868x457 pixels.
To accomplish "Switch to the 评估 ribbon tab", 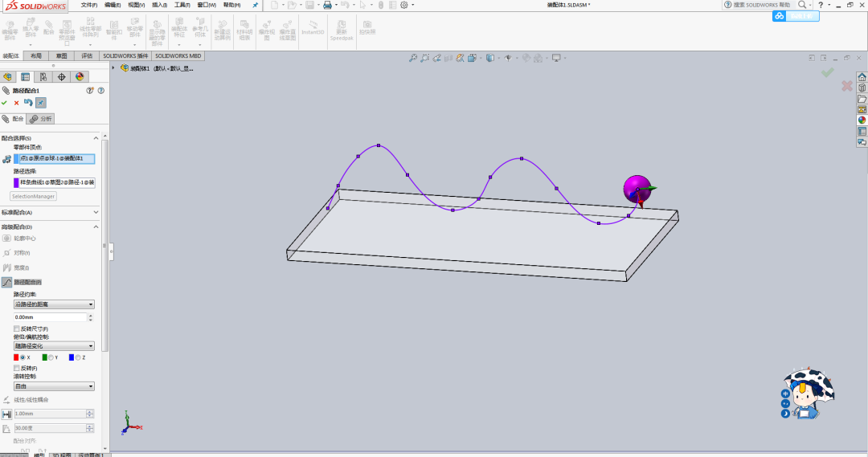I will (x=87, y=56).
